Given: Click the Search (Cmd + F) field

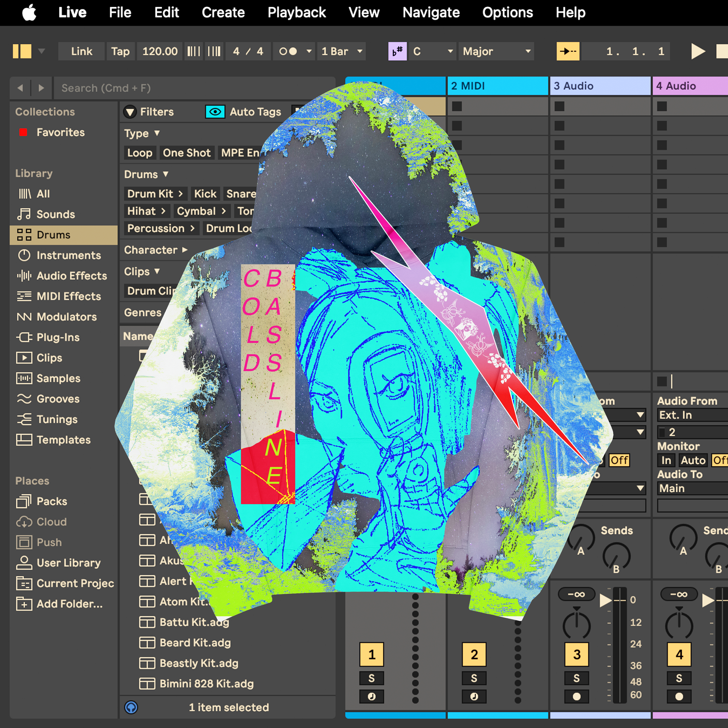Looking at the screenshot, I should coord(195,88).
